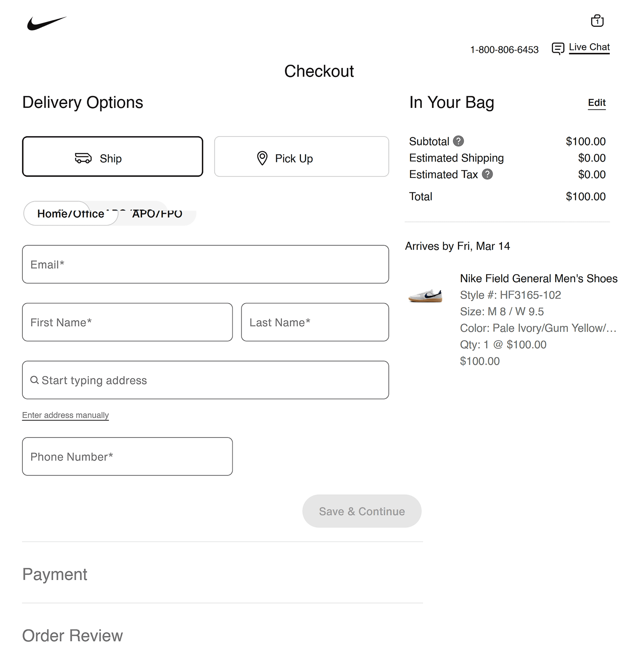The width and height of the screenshot is (644, 663).
Task: Click the Nike swoosh logo
Action: coord(46,23)
